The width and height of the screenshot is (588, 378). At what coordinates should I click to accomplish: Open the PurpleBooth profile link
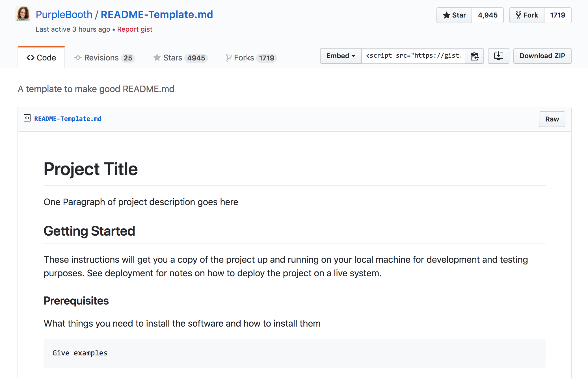[x=64, y=14]
